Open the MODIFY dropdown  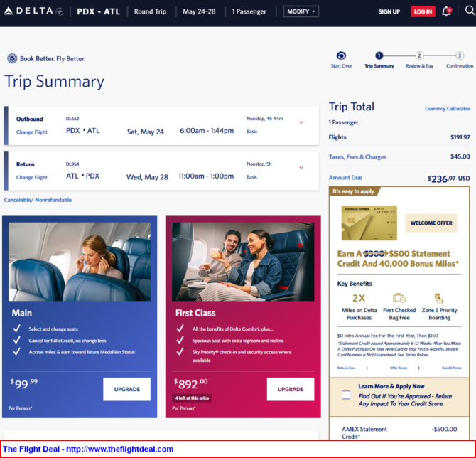pyautogui.click(x=301, y=11)
